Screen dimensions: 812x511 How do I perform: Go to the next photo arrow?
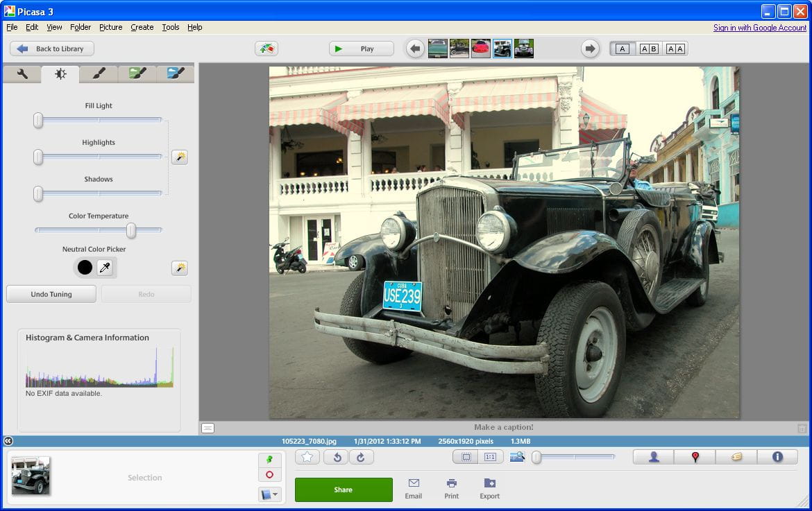590,49
